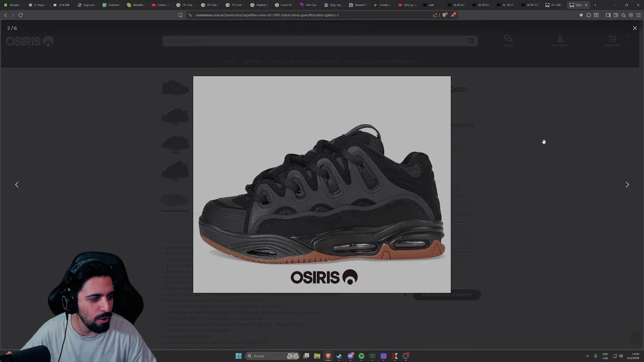Open Brave browser from the taskbar
The height and width of the screenshot is (362, 644).
point(328,356)
